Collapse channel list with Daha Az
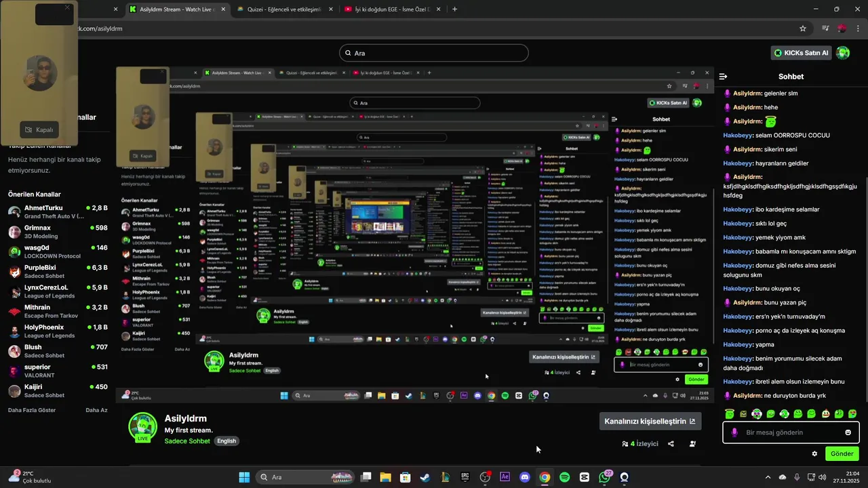This screenshot has width=868, height=488. [96, 410]
